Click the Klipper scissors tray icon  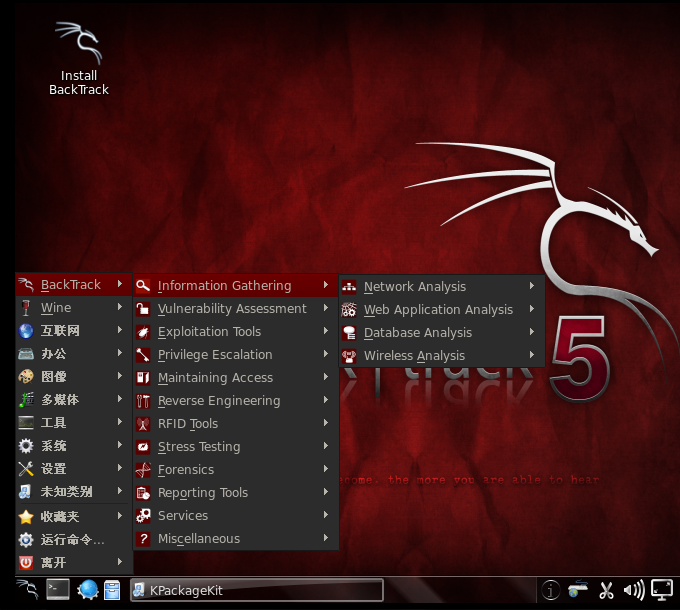pyautogui.click(x=606, y=590)
